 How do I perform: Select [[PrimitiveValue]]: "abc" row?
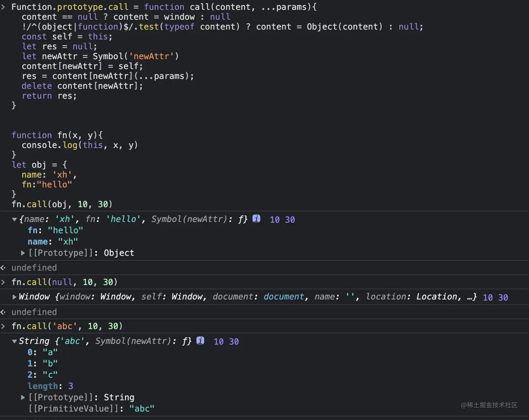91,409
